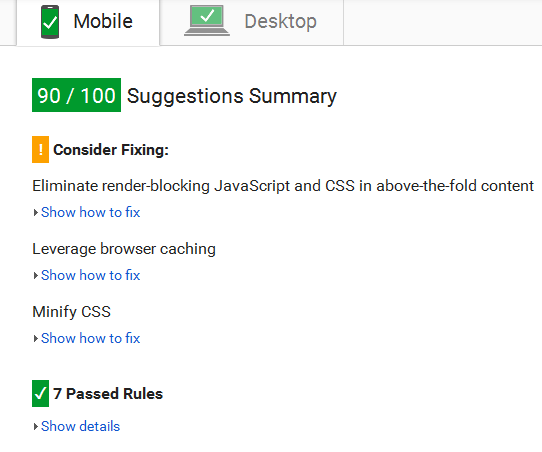Click the Consider Fixing heading text
This screenshot has height=452, width=542.
[111, 150]
